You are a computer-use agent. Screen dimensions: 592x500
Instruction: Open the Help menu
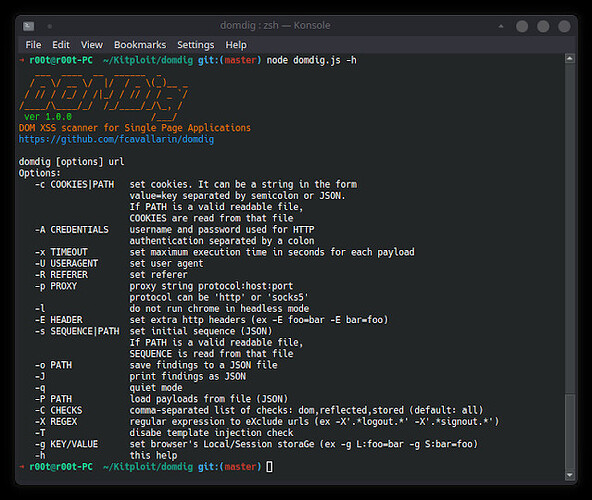click(236, 45)
